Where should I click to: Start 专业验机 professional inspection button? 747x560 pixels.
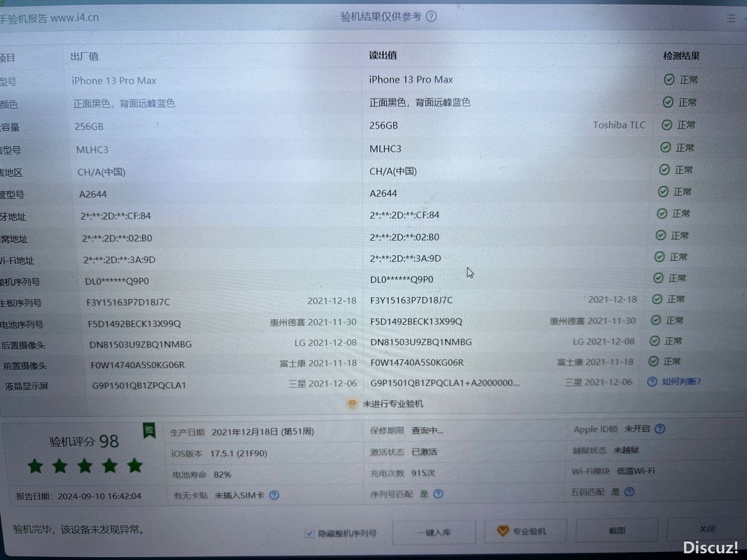pyautogui.click(x=525, y=531)
